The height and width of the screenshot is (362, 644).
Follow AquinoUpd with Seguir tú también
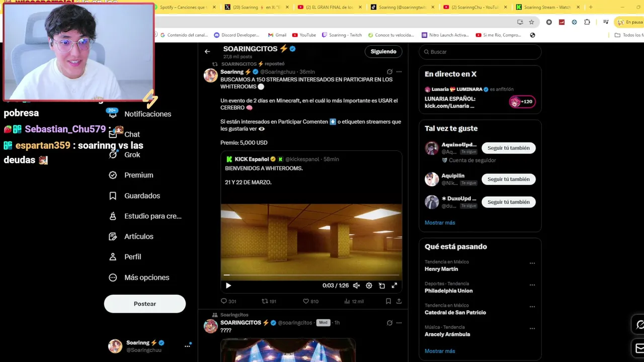point(509,148)
